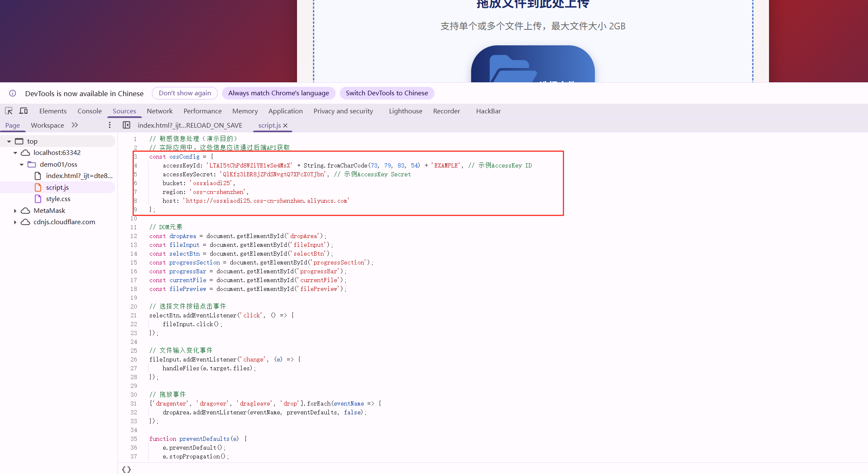This screenshot has width=868, height=474.
Task: Expand the cdnjs.cloudflare.com tree node
Action: [16, 222]
